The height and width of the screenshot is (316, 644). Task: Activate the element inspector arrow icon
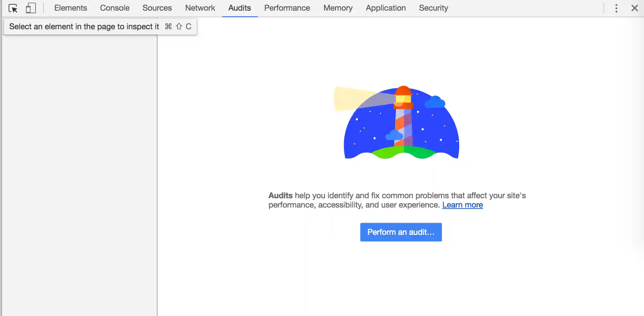point(13,8)
